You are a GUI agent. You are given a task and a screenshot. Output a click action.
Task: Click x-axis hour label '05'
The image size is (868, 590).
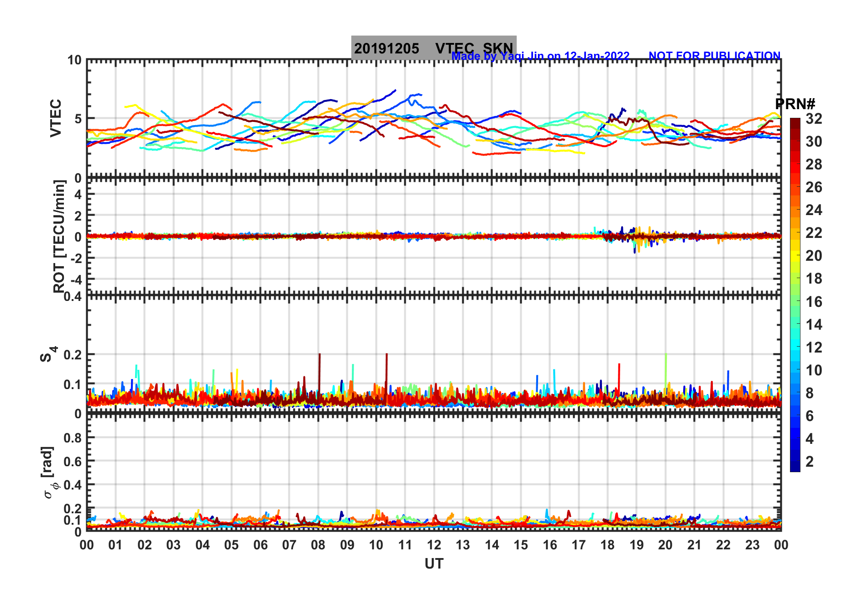231,545
